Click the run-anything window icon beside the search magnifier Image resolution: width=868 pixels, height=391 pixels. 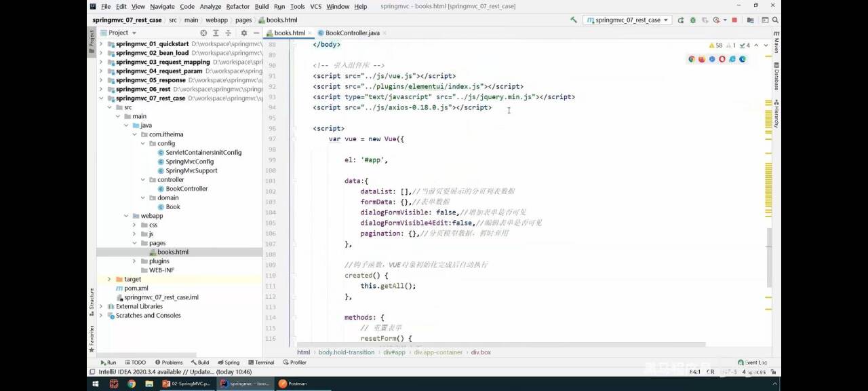(x=765, y=20)
